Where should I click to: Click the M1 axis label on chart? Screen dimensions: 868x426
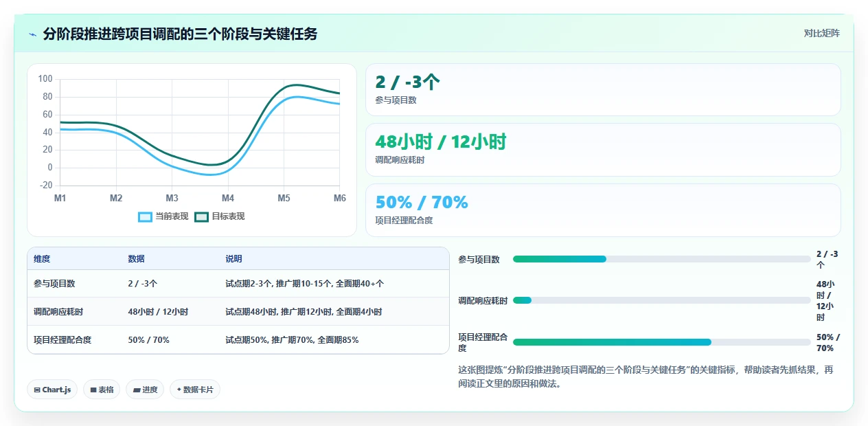[x=60, y=198]
